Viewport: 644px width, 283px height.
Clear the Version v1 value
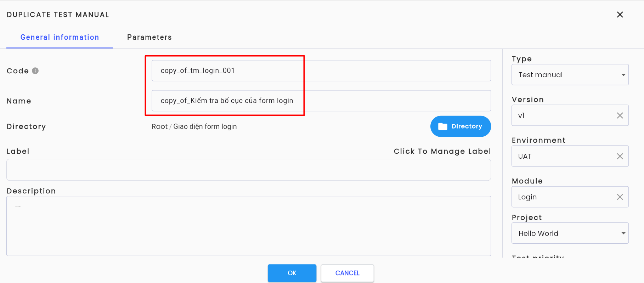click(620, 115)
